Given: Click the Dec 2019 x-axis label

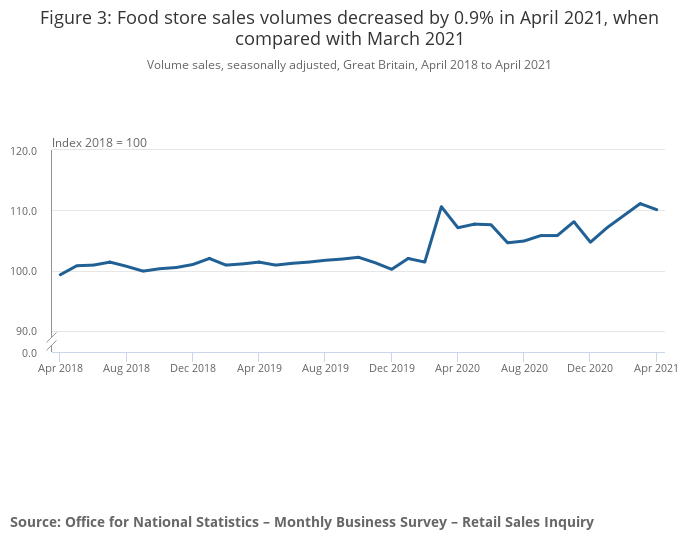Looking at the screenshot, I should coord(391,368).
